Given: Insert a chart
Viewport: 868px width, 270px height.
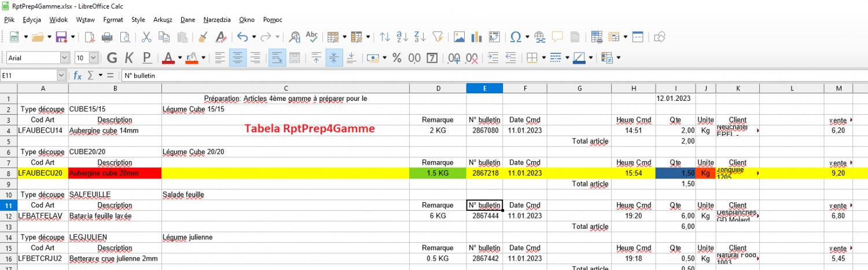Looking at the screenshot, I should click(477, 37).
